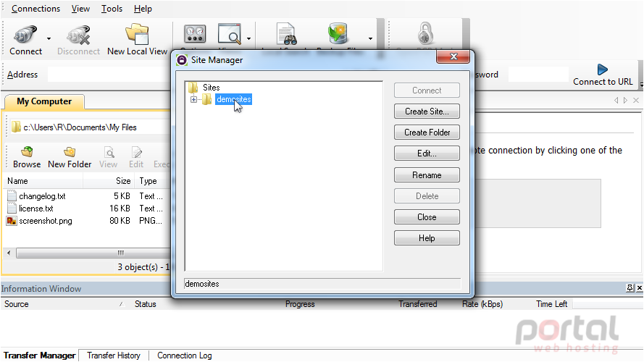Image resolution: width=644 pixels, height=362 pixels.
Task: Click the left scroll arrow in local pane
Action: [9, 253]
